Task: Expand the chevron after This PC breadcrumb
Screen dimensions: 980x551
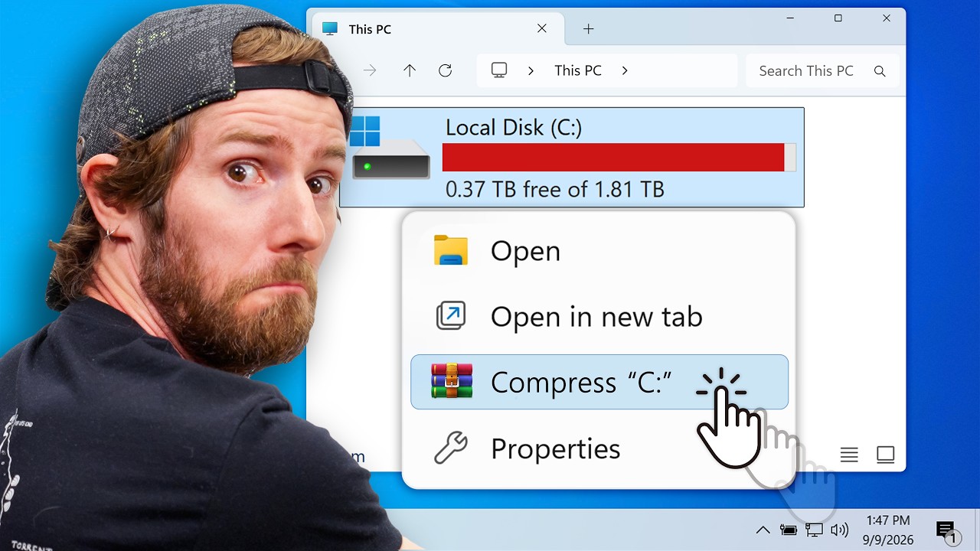Action: tap(625, 70)
